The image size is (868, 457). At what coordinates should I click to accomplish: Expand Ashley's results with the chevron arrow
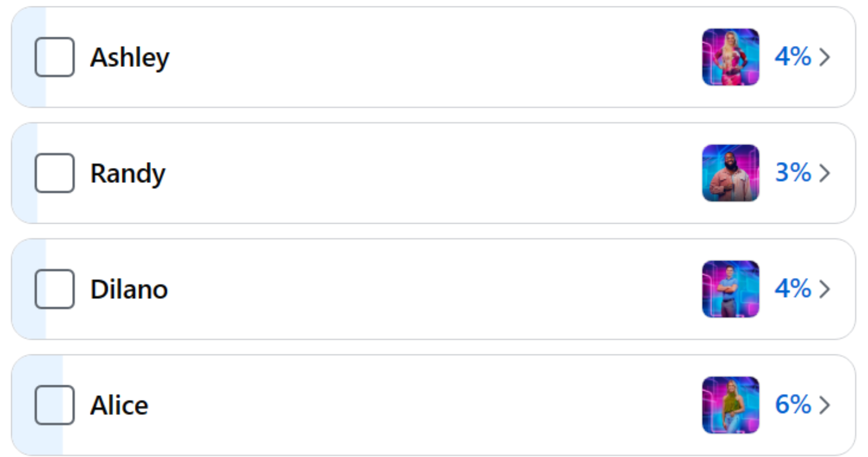(824, 57)
